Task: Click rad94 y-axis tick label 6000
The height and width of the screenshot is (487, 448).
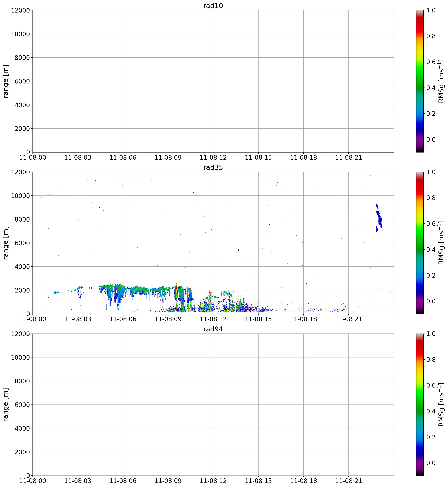Action: [22, 405]
